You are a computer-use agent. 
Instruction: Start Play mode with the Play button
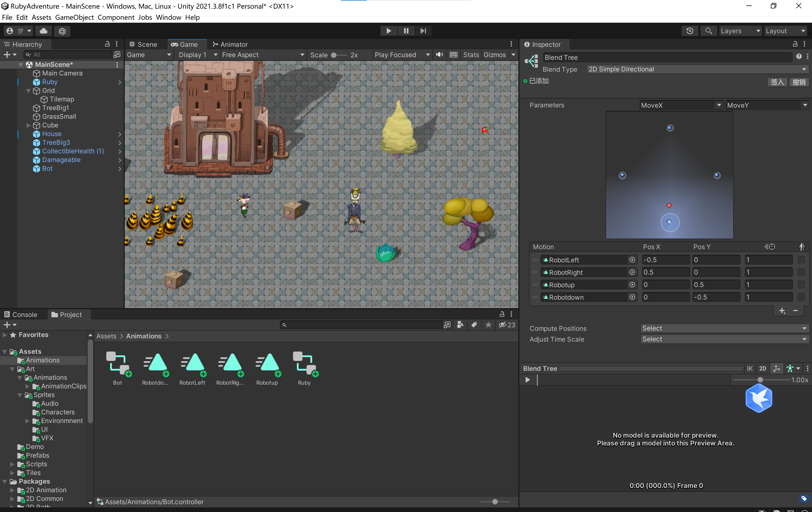click(388, 31)
